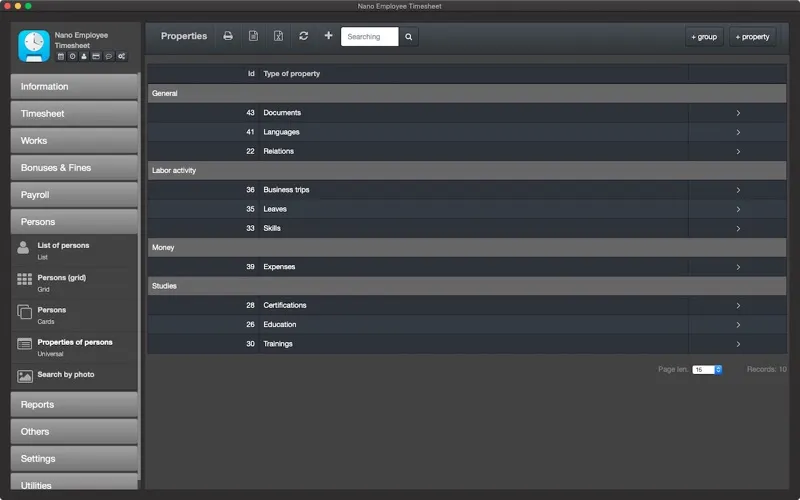Open Properties of persons Universal view
This screenshot has width=800, height=500.
tap(74, 347)
